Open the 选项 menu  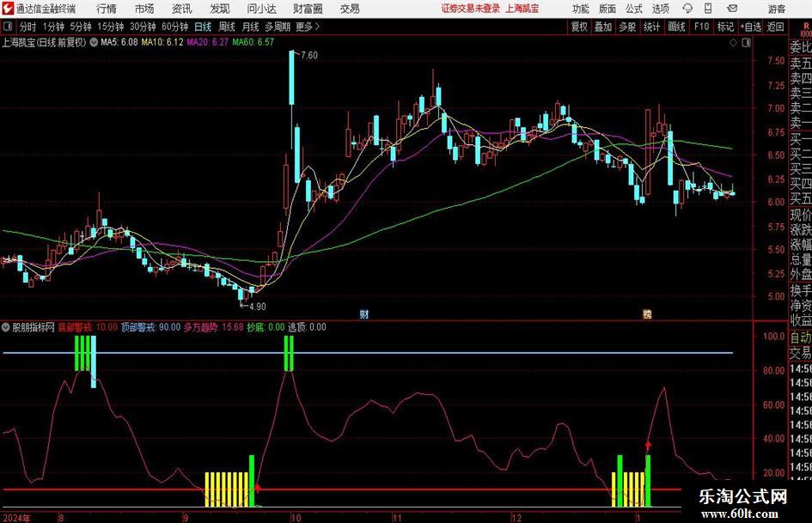click(x=660, y=9)
